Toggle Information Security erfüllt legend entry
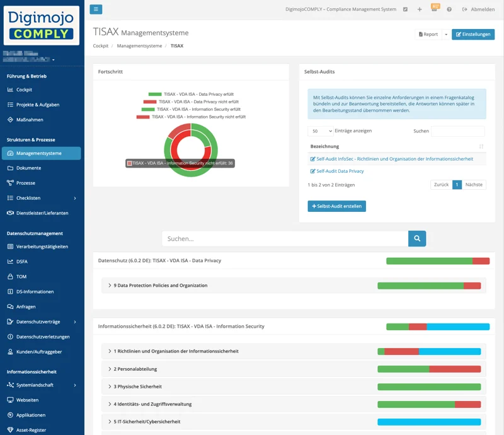 click(x=191, y=110)
